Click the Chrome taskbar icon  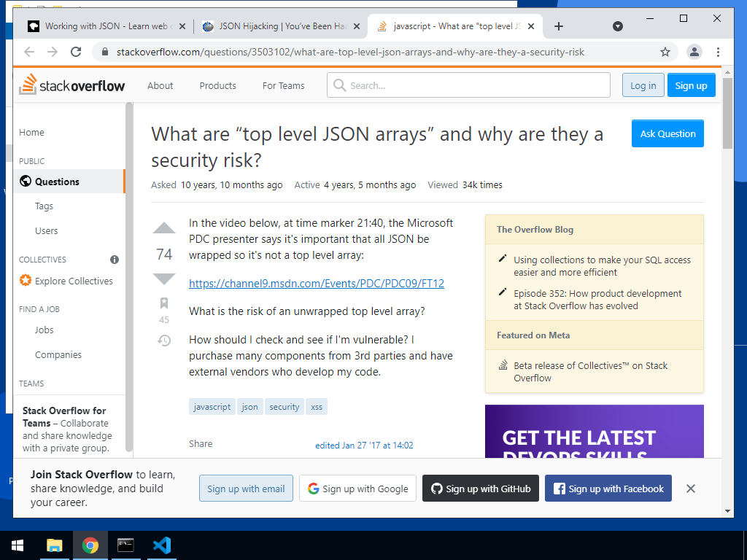click(90, 545)
